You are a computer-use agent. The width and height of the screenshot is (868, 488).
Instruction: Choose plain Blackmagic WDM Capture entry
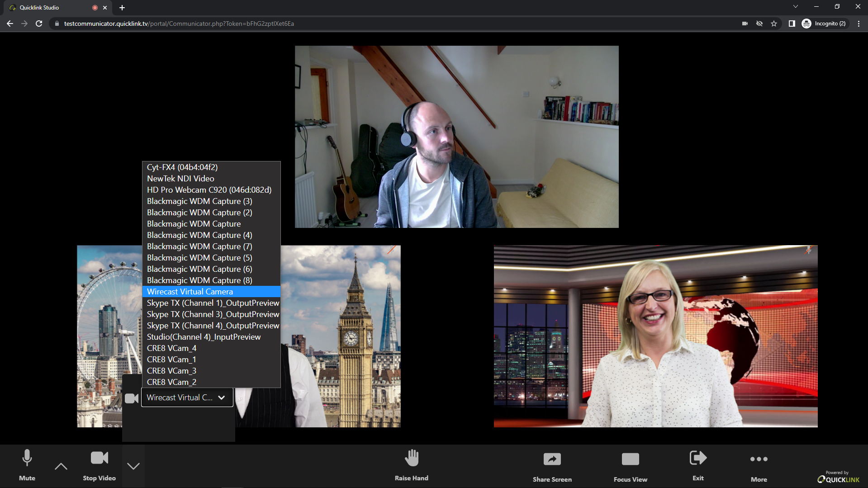pyautogui.click(x=212, y=224)
